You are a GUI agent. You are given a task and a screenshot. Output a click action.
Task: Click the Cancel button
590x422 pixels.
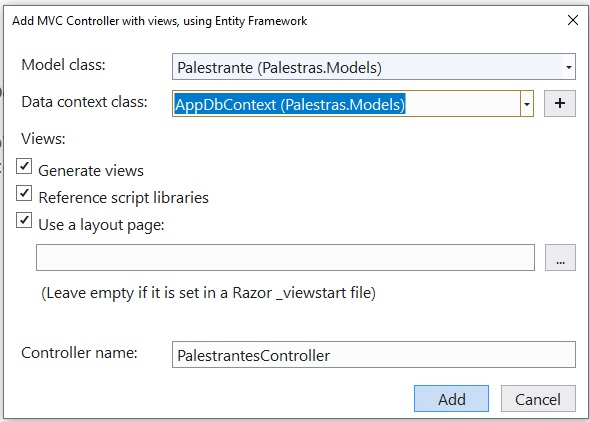[538, 399]
